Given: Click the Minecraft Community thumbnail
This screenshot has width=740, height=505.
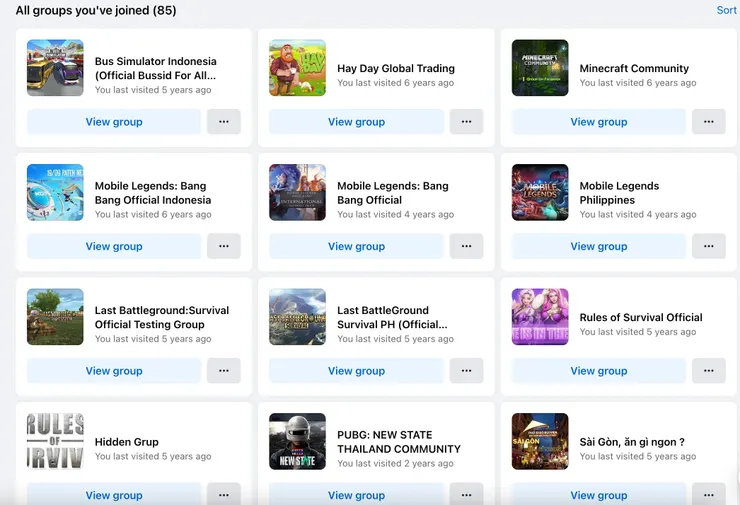Looking at the screenshot, I should (x=540, y=67).
